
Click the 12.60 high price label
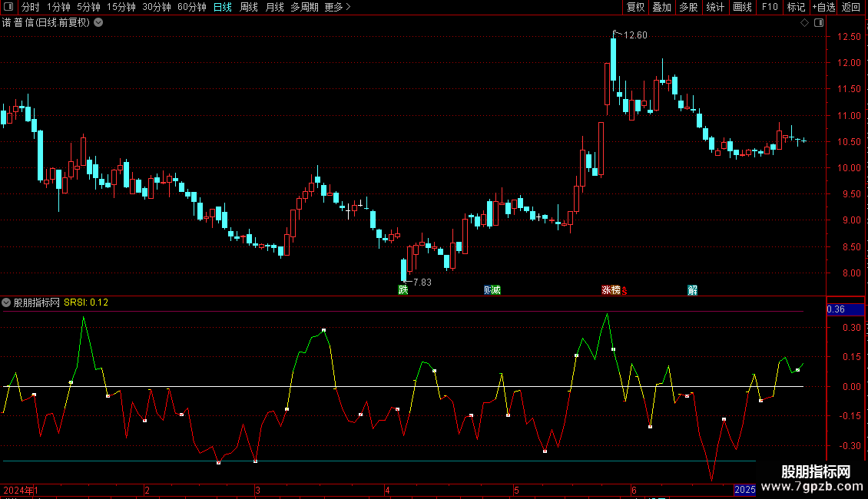pyautogui.click(x=635, y=35)
